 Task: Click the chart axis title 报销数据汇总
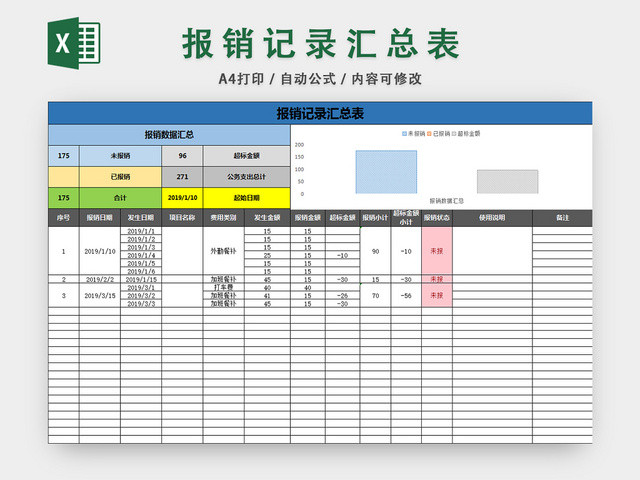click(x=447, y=201)
